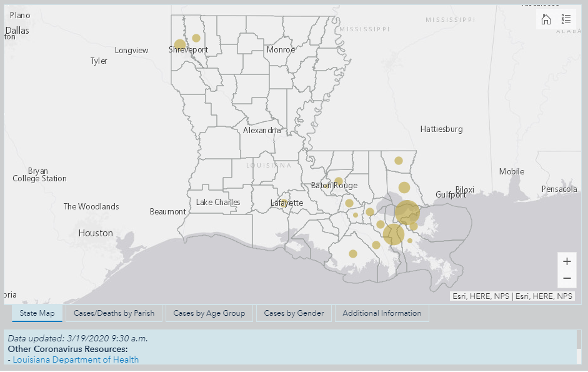
Task: Click the College Station label
Action: tap(40, 179)
